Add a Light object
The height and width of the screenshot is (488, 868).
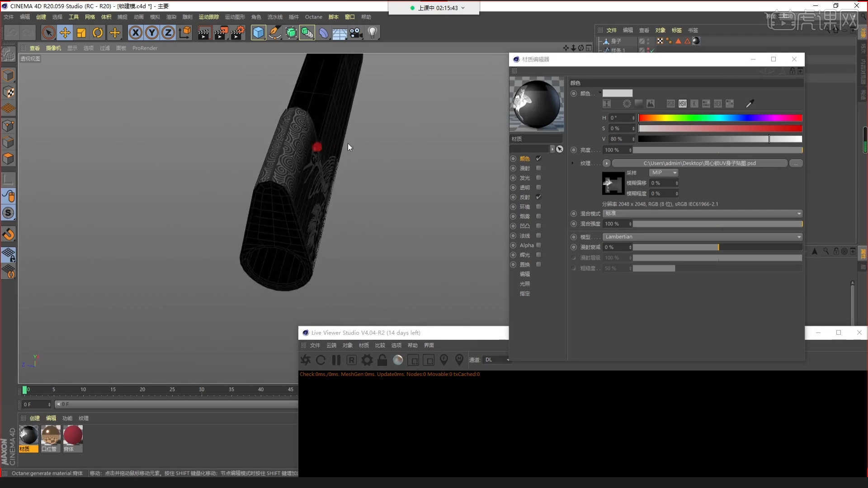[373, 33]
